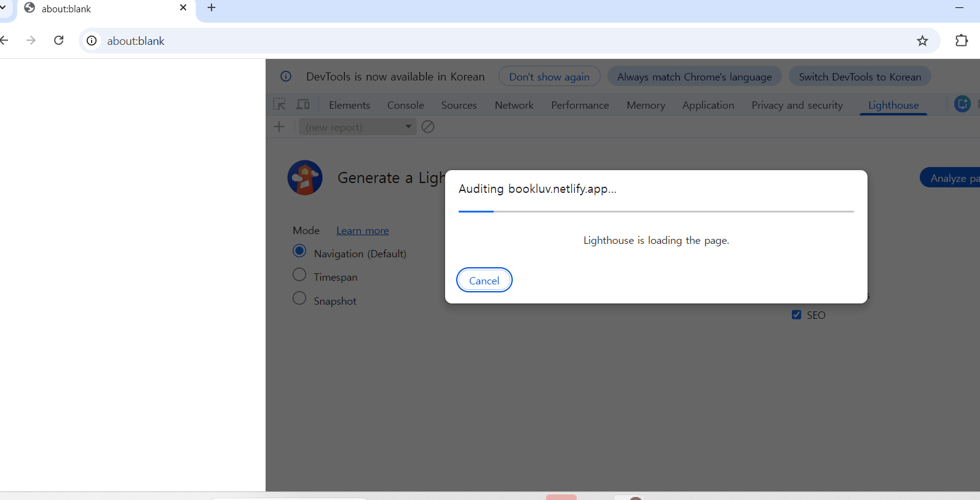Click 'Auditing bookluv.netlify.app…' heading
This screenshot has height=500, width=980.
click(537, 189)
